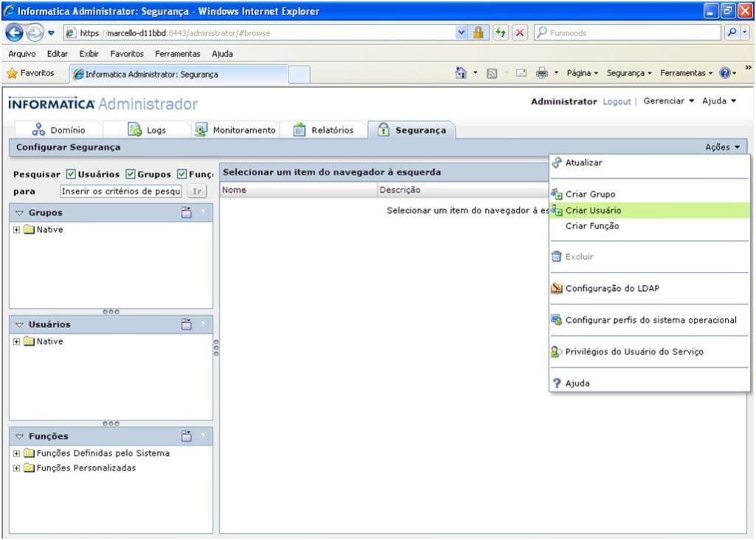Select Funções Personalizadas tree item
Viewport: 756px width, 540px height.
coord(86,468)
